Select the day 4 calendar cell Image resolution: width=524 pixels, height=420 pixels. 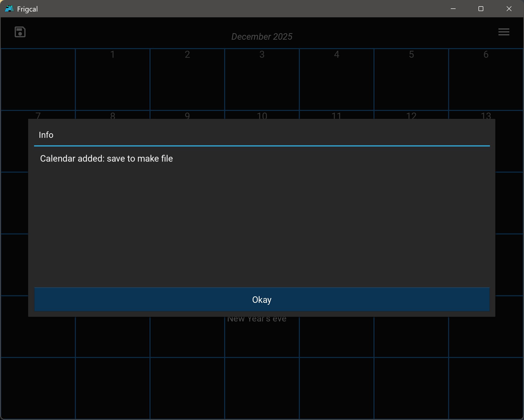pyautogui.click(x=336, y=79)
